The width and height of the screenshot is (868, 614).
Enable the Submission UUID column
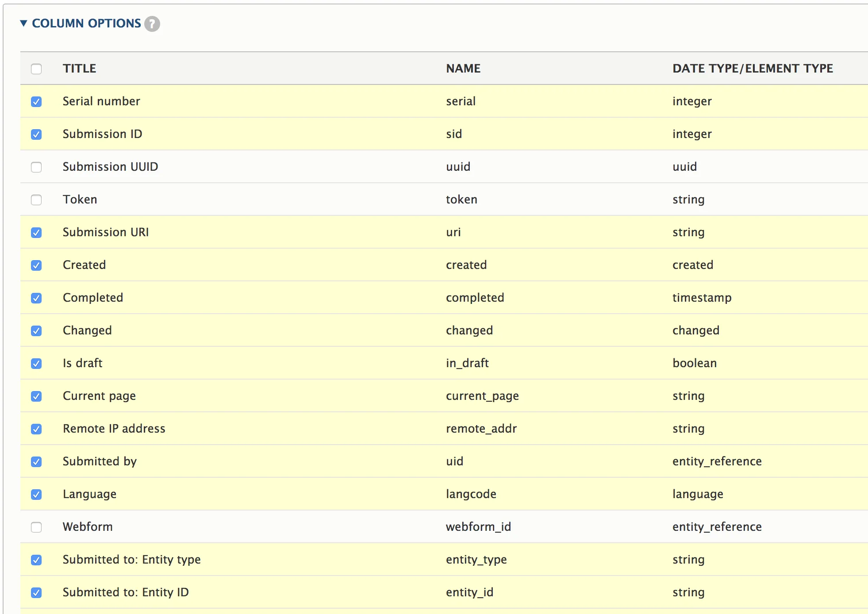[36, 167]
